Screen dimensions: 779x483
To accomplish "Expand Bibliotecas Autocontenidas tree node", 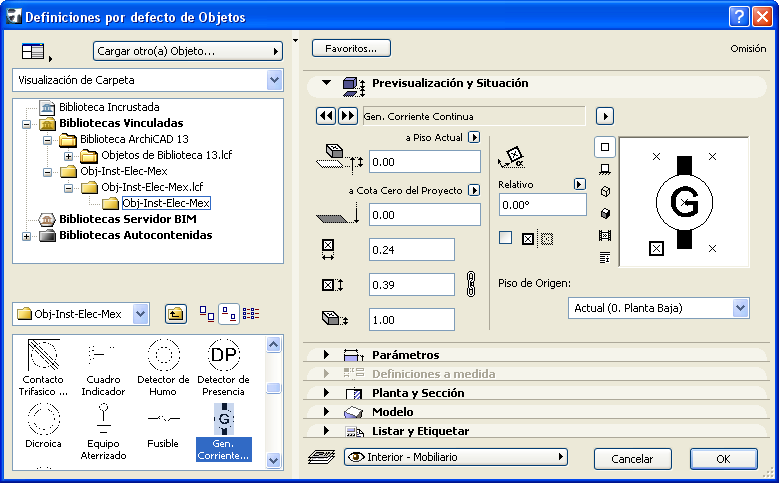I will (x=26, y=236).
